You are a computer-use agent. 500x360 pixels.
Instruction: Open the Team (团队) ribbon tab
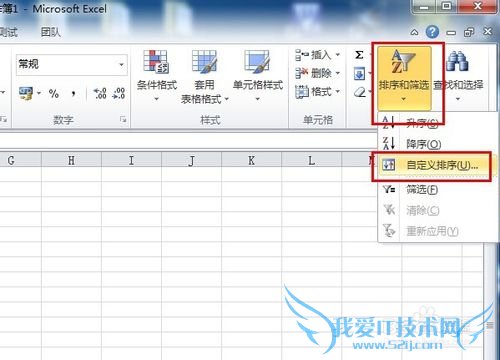tap(51, 32)
